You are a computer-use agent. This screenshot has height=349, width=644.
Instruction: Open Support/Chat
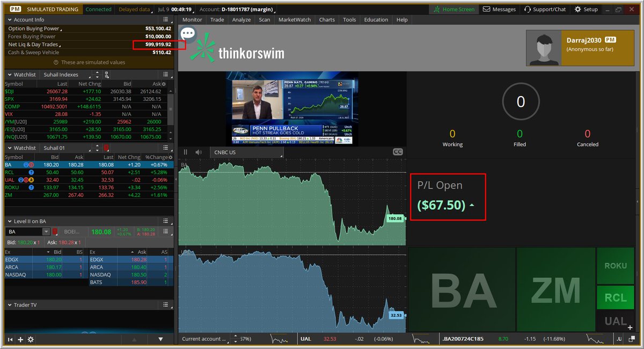[x=545, y=9]
